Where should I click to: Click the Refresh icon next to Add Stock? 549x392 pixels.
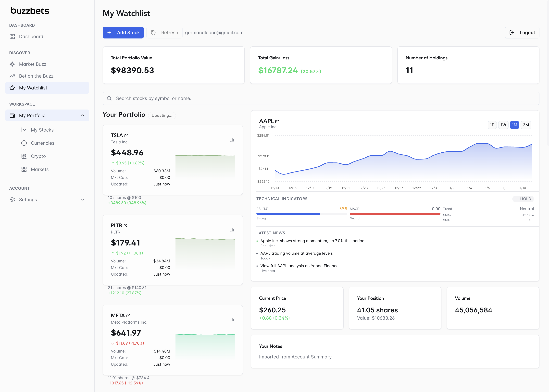[153, 33]
